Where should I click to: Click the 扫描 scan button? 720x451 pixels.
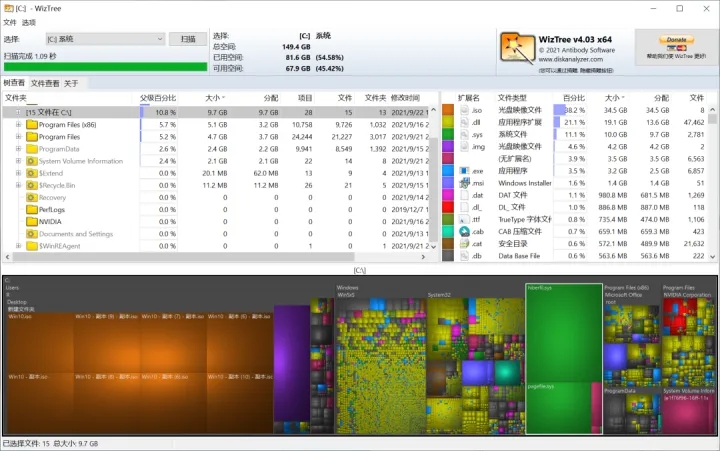pyautogui.click(x=188, y=39)
